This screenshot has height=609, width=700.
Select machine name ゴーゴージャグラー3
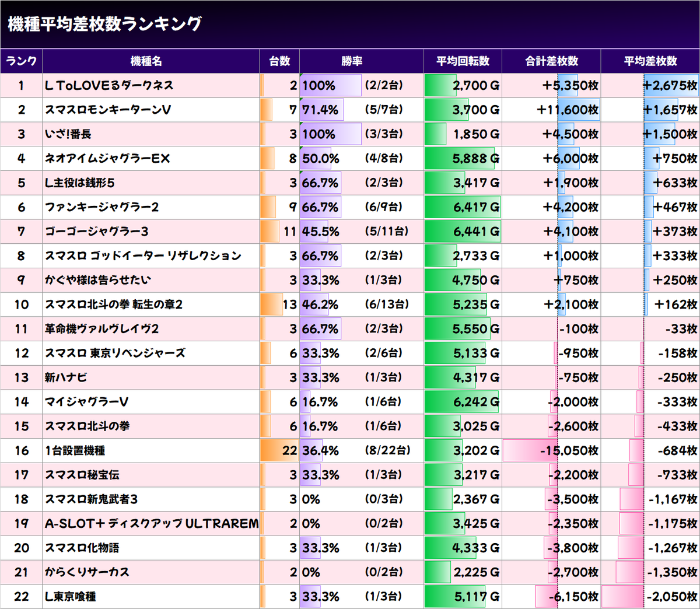(97, 232)
